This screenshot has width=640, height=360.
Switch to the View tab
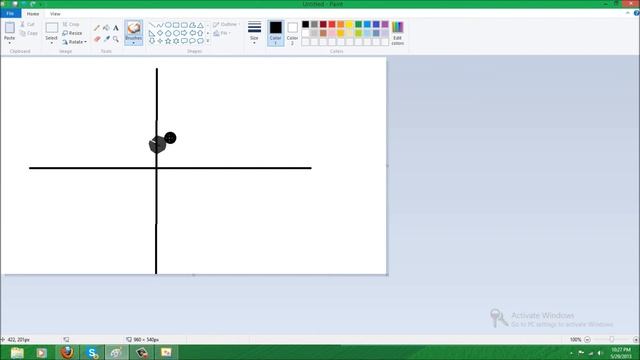click(x=55, y=14)
